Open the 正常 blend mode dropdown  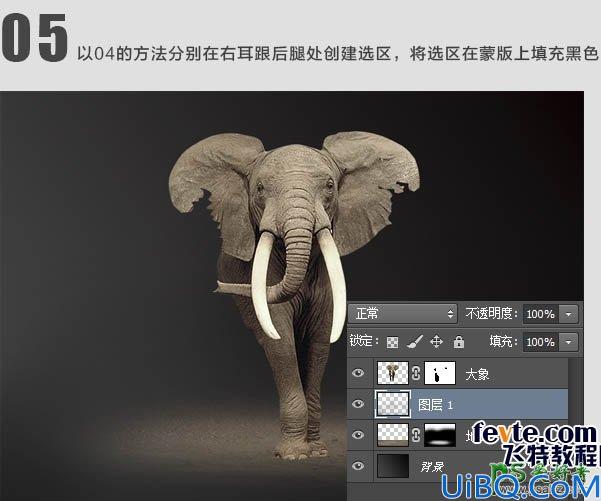tap(402, 314)
